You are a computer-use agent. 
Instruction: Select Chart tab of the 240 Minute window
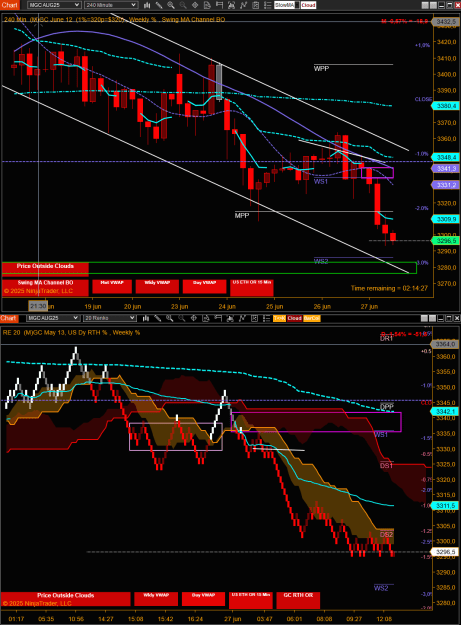coord(9,5)
